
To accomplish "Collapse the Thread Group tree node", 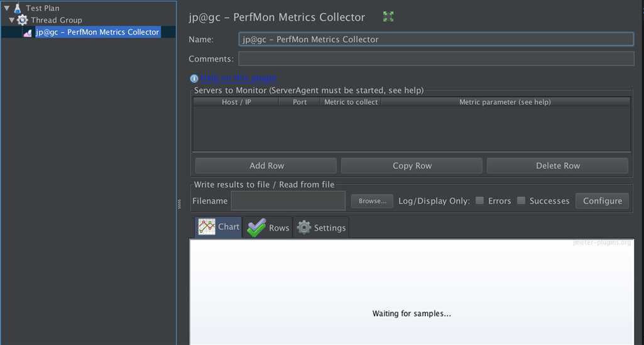I will pos(11,19).
